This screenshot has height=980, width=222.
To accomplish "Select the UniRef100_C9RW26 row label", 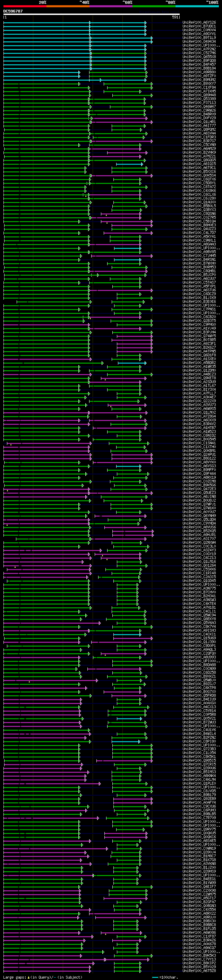I will click(x=199, y=110).
